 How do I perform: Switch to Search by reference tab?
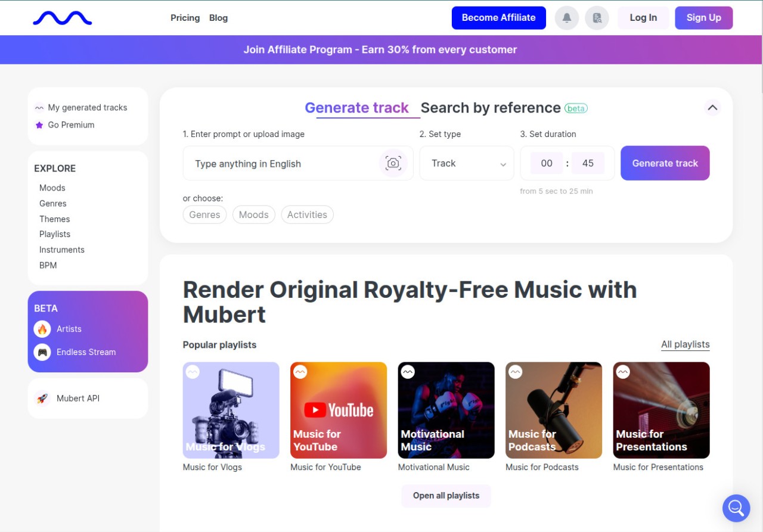[x=491, y=108]
